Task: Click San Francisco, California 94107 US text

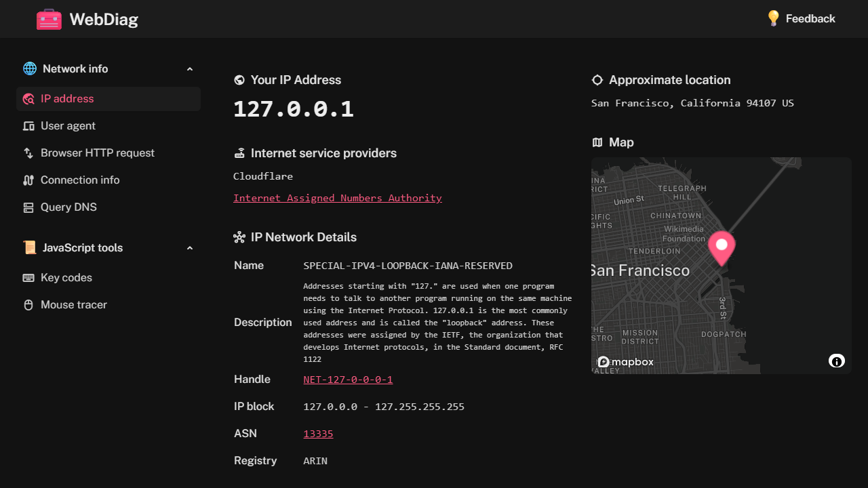Action: pyautogui.click(x=692, y=103)
